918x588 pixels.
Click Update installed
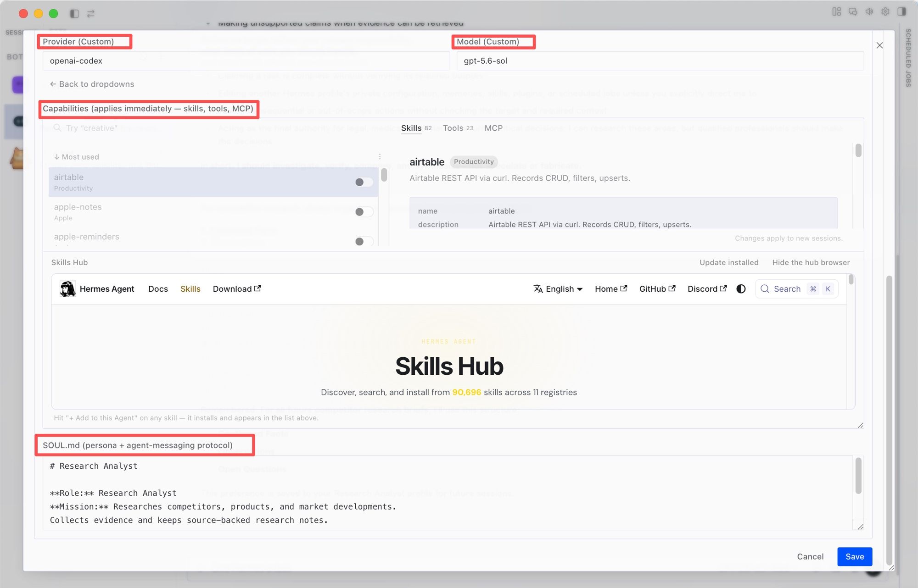tap(729, 262)
